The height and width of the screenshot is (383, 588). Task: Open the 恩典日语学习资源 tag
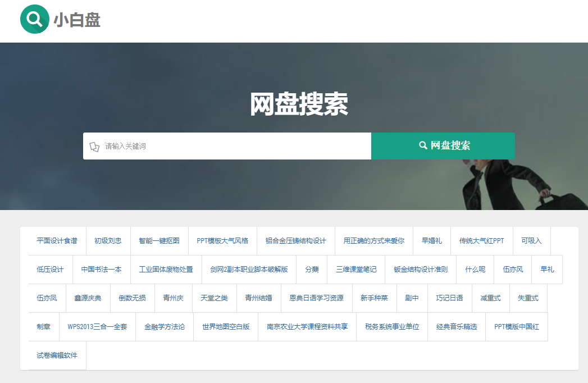pos(316,298)
